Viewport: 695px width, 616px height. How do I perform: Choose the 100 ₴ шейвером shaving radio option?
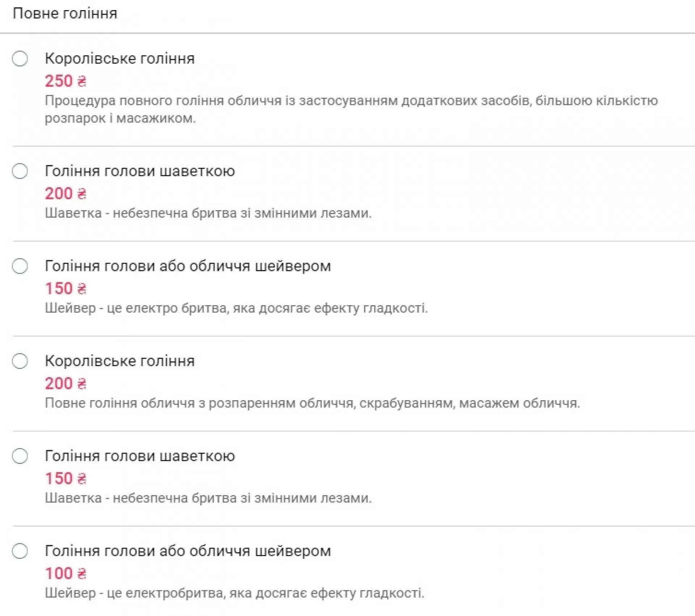pyautogui.click(x=20, y=551)
